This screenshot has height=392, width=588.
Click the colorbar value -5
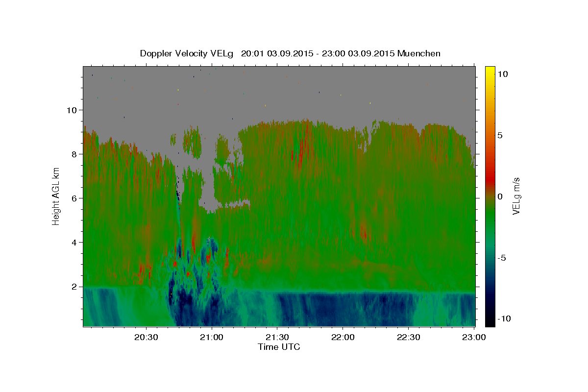click(x=502, y=258)
